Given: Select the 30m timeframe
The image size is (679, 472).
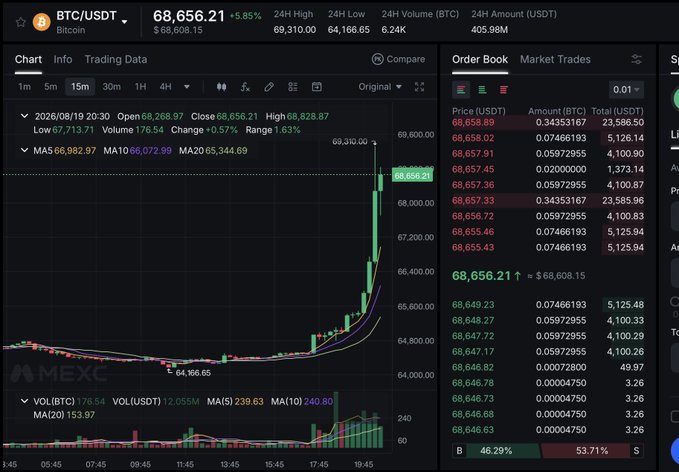Looking at the screenshot, I should [x=111, y=87].
